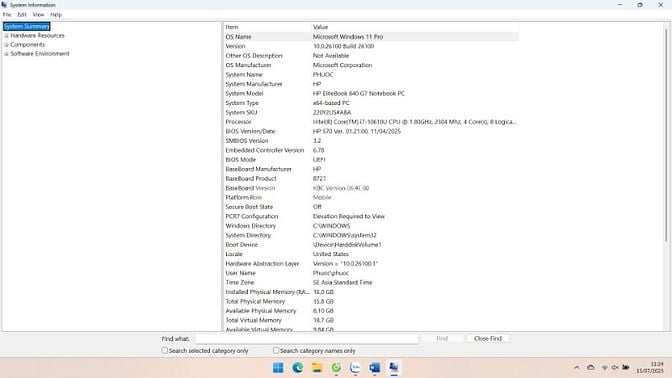
Task: Open the OneDrive cloud tray icon
Action: point(591,368)
